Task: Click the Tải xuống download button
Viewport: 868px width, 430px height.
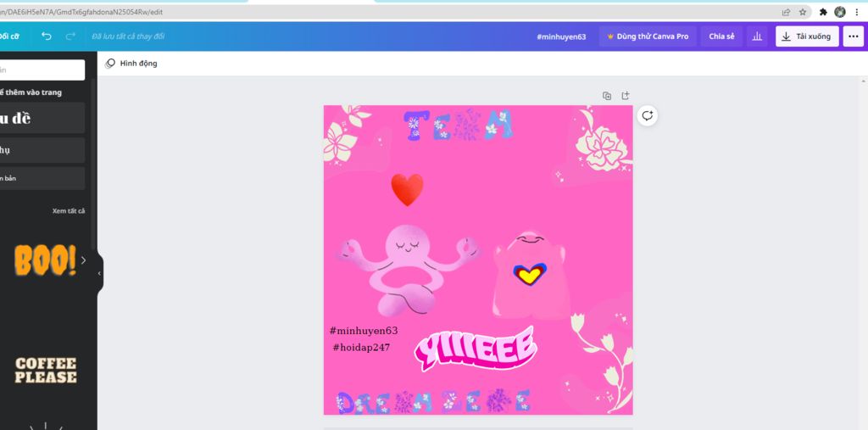Action: 807,36
